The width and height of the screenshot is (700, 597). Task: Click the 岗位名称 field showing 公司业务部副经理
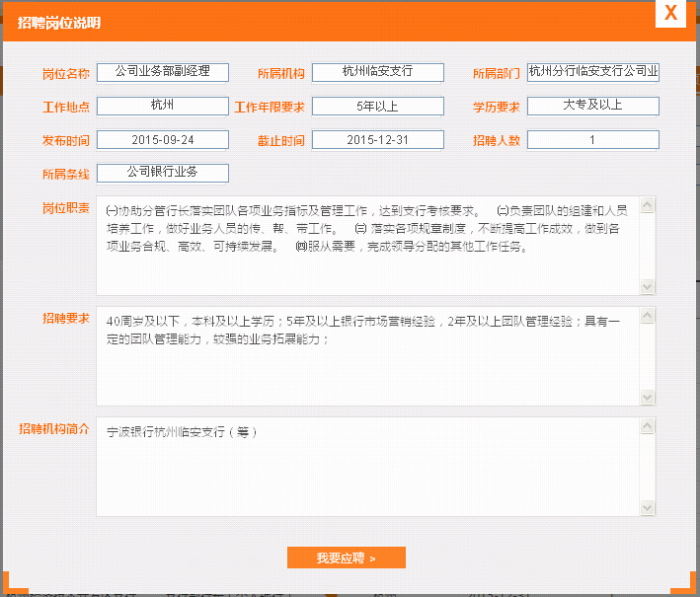pos(163,72)
